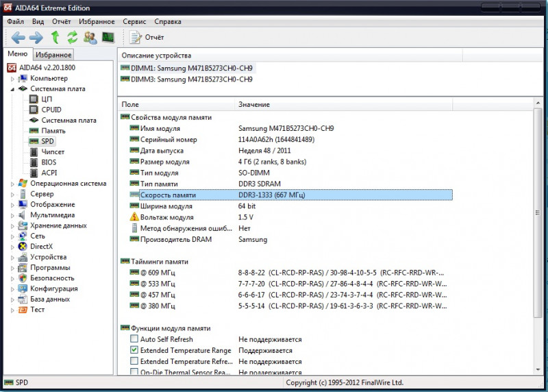
Task: Click the users icon in the toolbar
Action: coord(90,38)
